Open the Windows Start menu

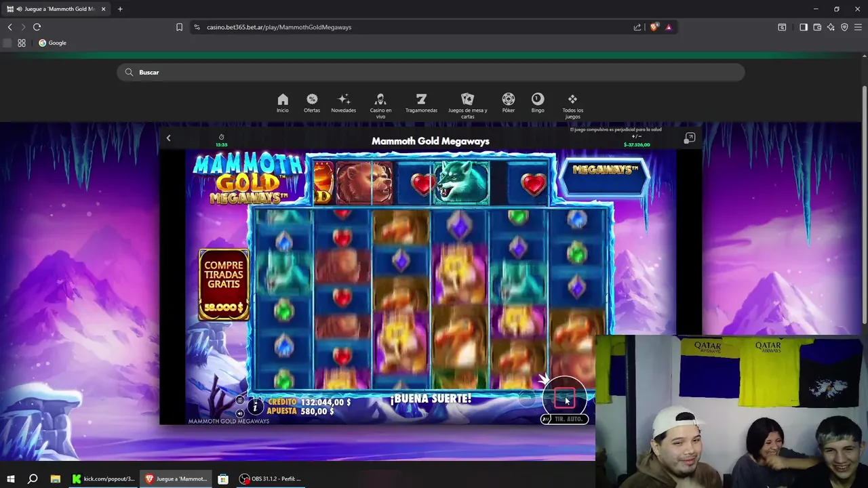pyautogui.click(x=10, y=479)
